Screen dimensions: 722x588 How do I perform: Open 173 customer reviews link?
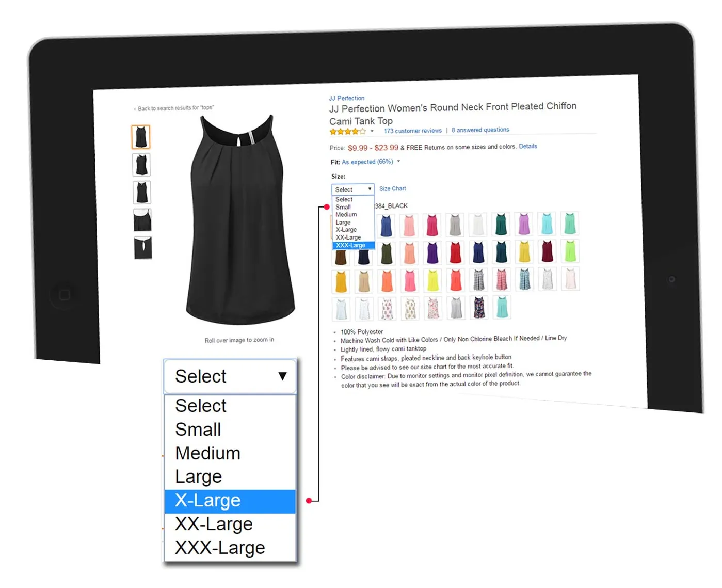click(412, 131)
